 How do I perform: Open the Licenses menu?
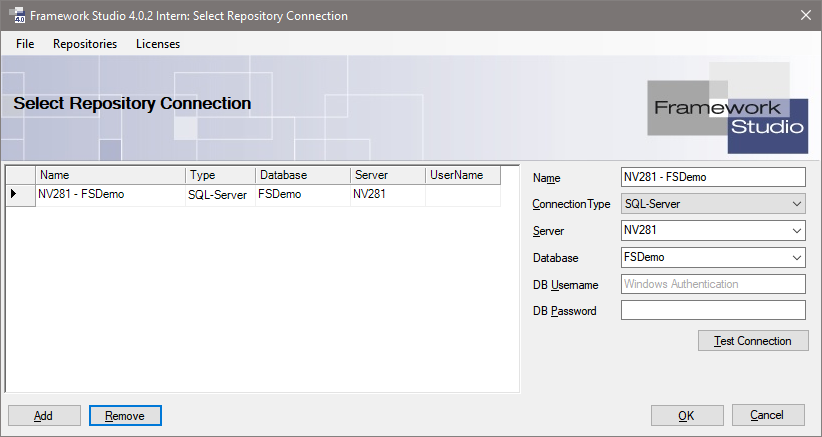pos(158,44)
